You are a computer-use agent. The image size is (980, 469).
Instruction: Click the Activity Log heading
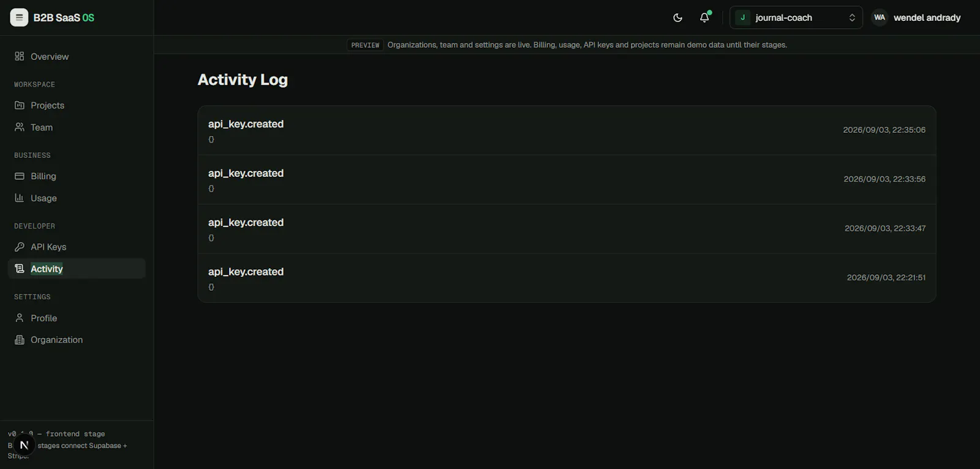(243, 80)
